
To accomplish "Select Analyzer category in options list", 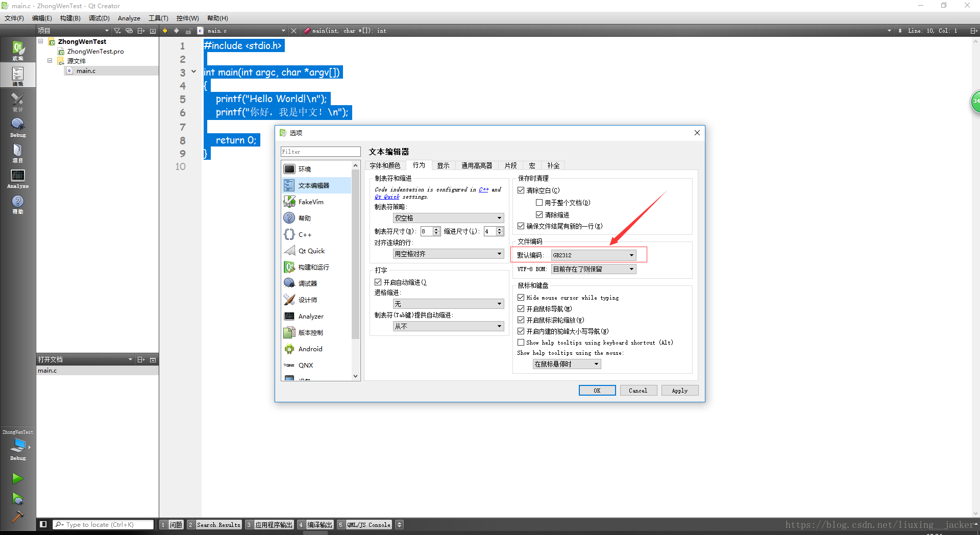I will (316, 316).
